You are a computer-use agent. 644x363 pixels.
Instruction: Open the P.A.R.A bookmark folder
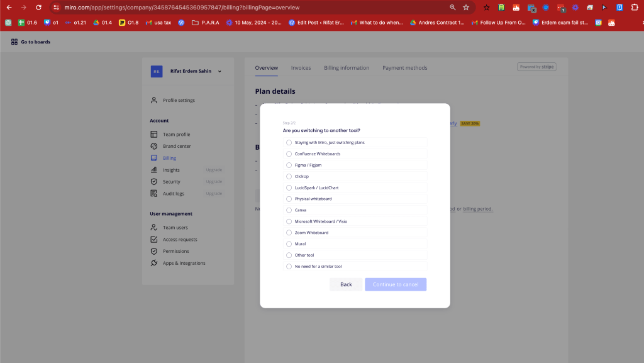tap(206, 23)
